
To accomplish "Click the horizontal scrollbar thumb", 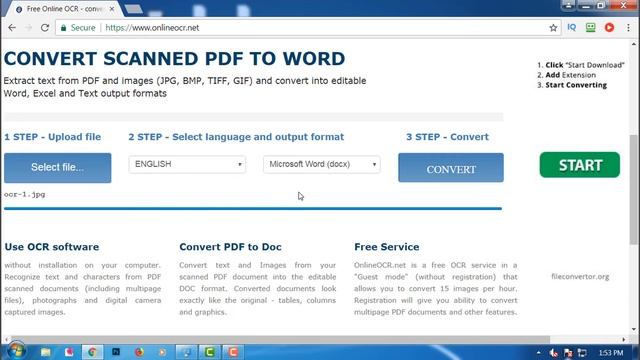I will coord(280,340).
